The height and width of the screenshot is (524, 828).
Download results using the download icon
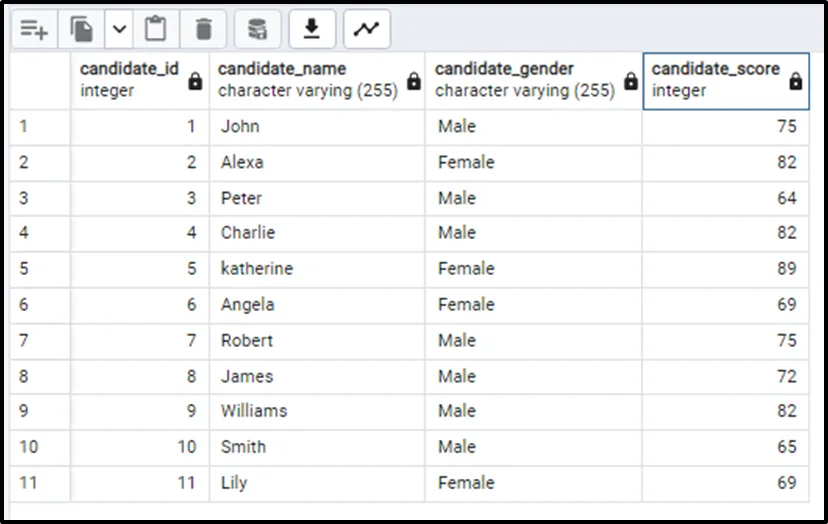[312, 30]
